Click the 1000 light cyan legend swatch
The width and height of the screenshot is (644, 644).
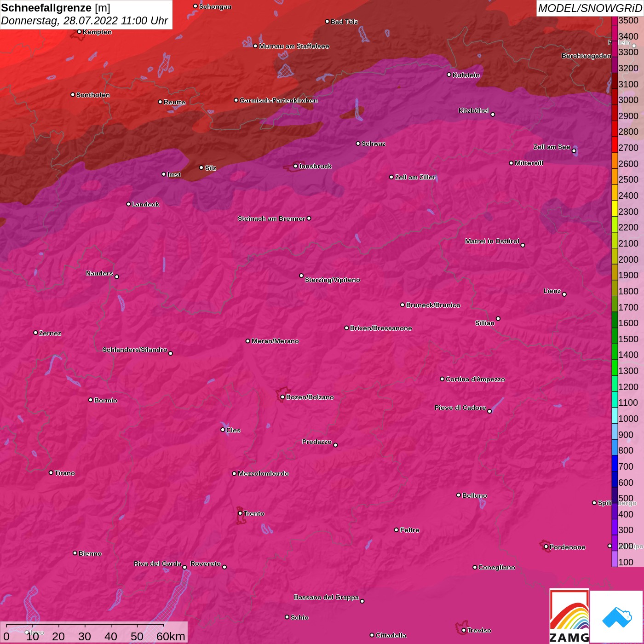[615, 415]
